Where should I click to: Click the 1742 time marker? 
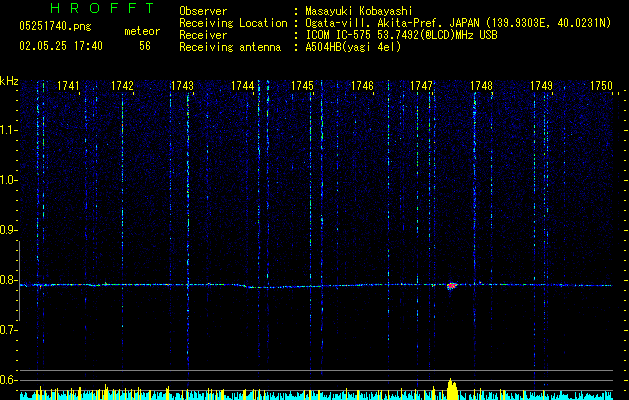coord(122,86)
